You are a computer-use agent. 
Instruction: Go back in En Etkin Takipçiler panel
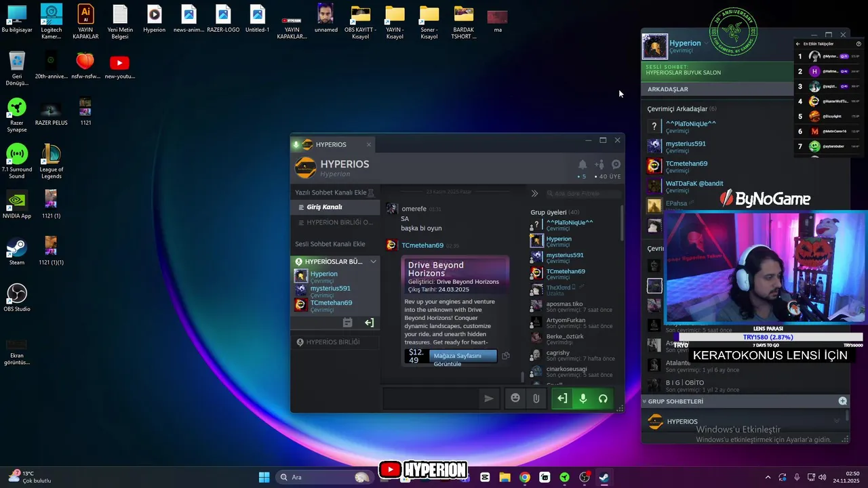[x=798, y=43]
